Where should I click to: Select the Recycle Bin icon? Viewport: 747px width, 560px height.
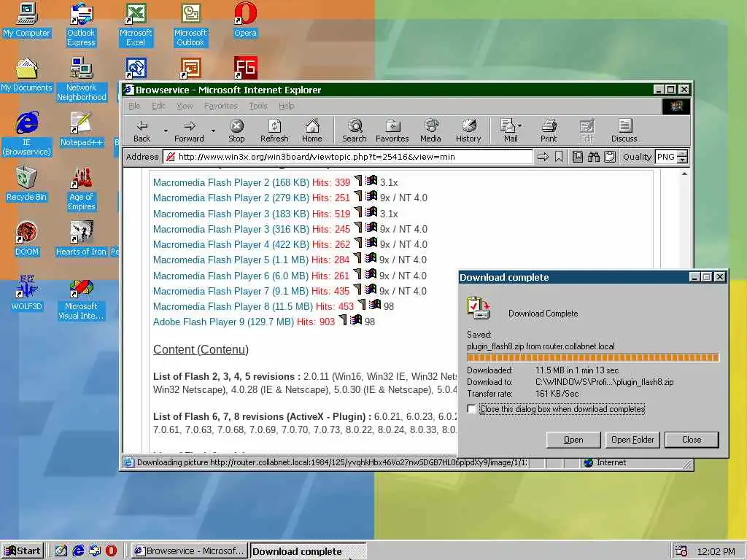point(27,184)
